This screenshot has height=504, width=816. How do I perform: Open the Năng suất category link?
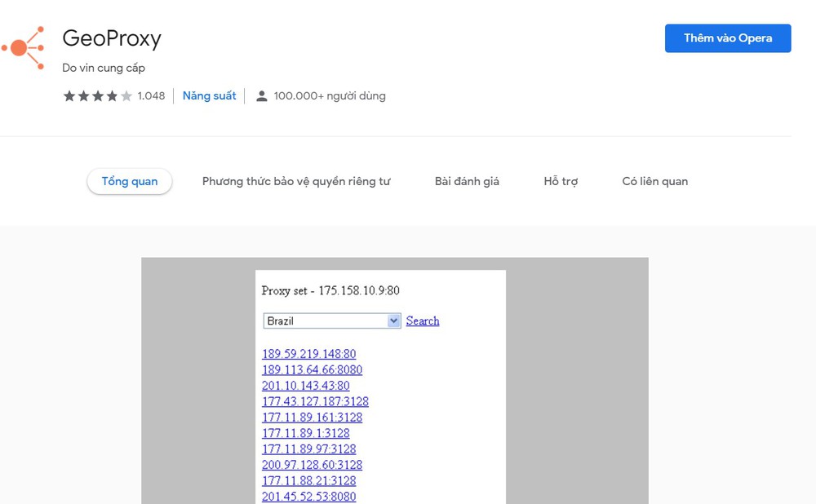point(209,95)
